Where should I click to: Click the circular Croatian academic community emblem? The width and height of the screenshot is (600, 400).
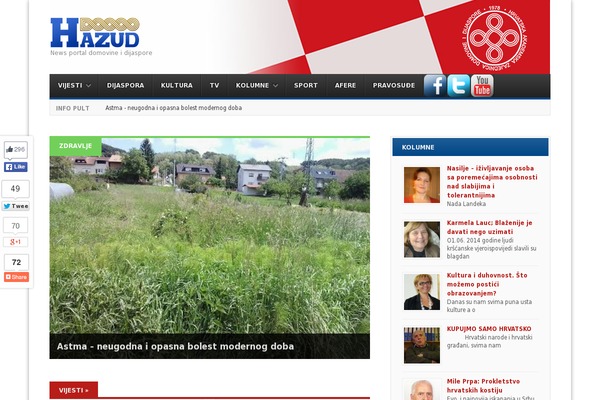pyautogui.click(x=494, y=38)
